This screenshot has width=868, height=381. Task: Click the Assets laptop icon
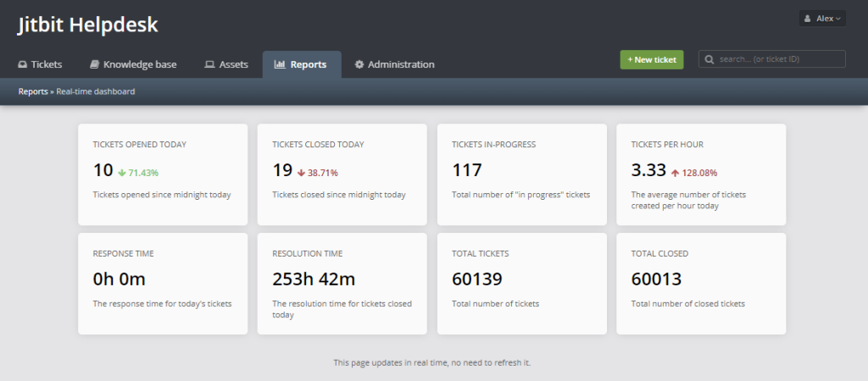tap(209, 64)
